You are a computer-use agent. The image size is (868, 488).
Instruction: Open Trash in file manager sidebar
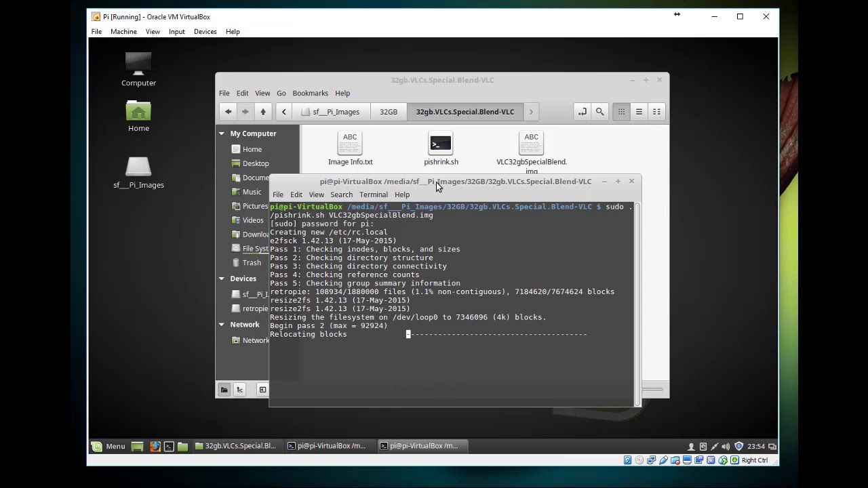click(x=252, y=263)
